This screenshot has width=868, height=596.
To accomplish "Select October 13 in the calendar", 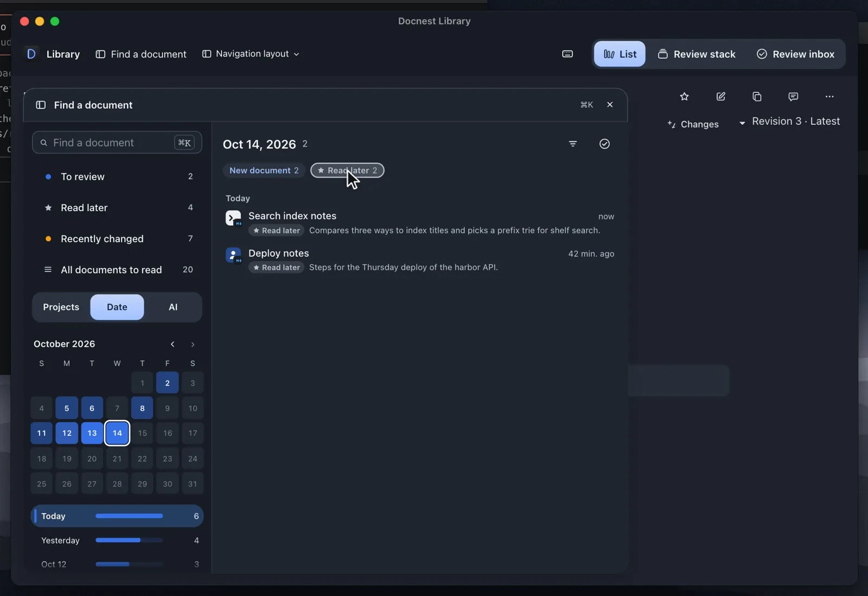I will (92, 433).
